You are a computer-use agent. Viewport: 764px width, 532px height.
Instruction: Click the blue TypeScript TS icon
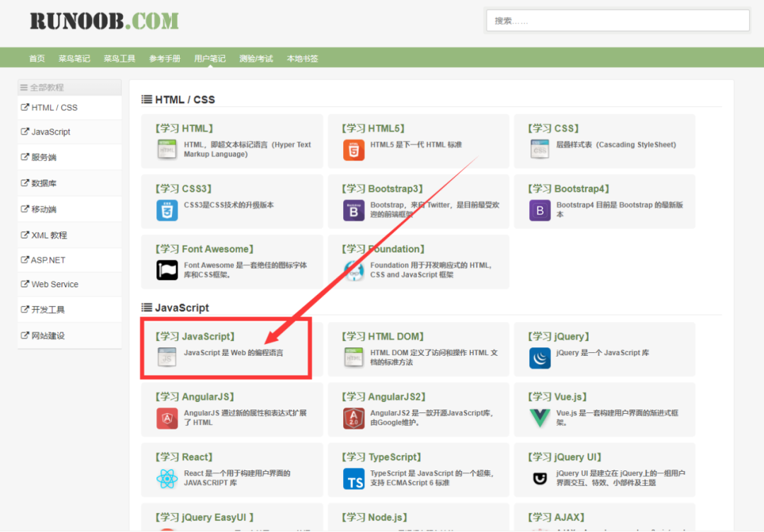tap(354, 478)
